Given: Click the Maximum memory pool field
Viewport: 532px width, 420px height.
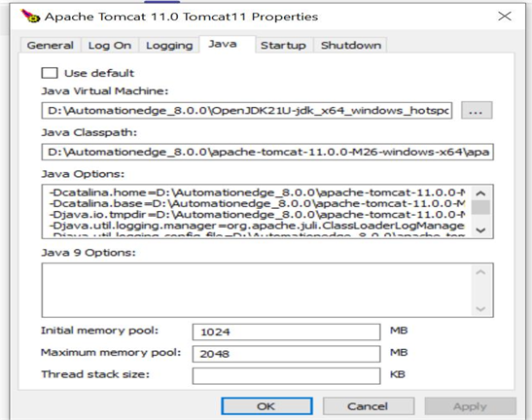Looking at the screenshot, I should 286,354.
